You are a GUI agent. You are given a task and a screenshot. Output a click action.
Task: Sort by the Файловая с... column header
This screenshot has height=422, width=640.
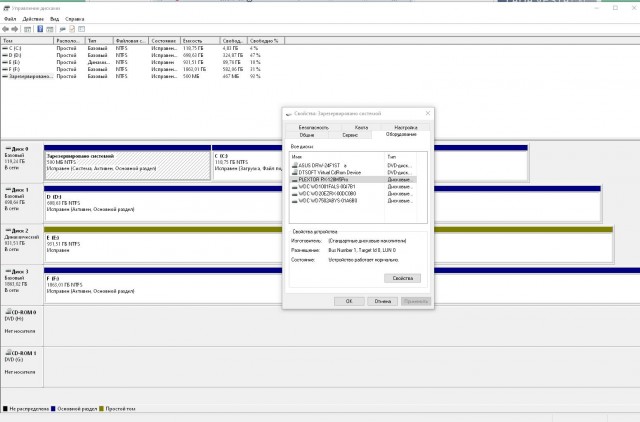pos(131,41)
